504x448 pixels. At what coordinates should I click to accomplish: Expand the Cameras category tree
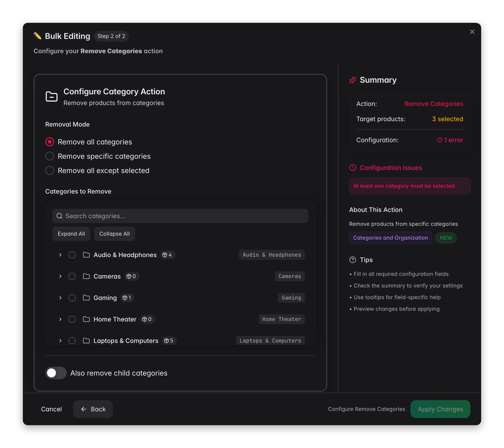coord(60,276)
